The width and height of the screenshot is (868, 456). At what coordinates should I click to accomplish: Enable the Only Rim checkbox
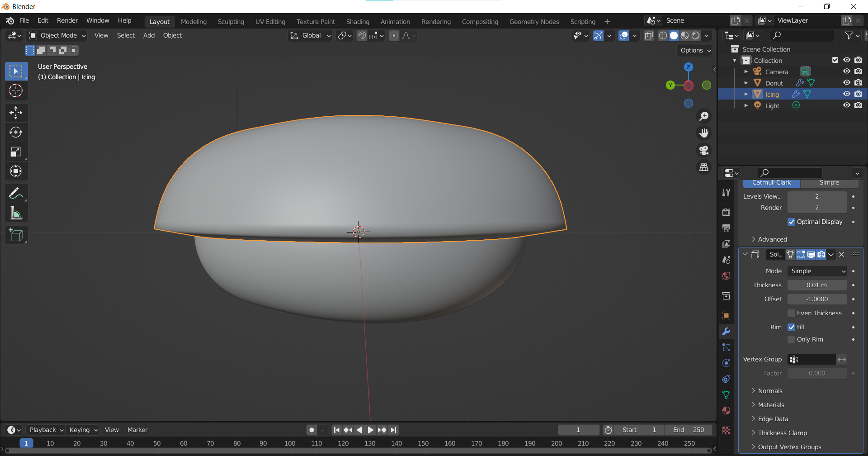pyautogui.click(x=791, y=339)
